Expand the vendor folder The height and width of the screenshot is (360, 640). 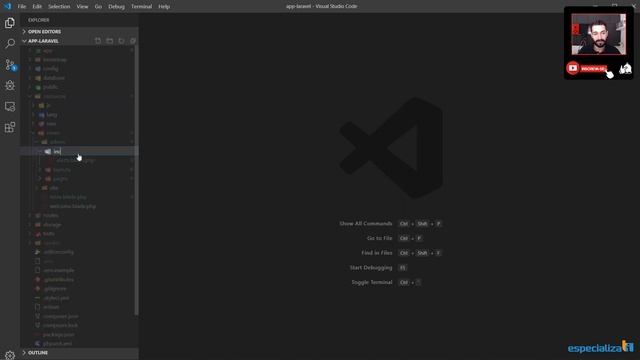click(x=78, y=243)
